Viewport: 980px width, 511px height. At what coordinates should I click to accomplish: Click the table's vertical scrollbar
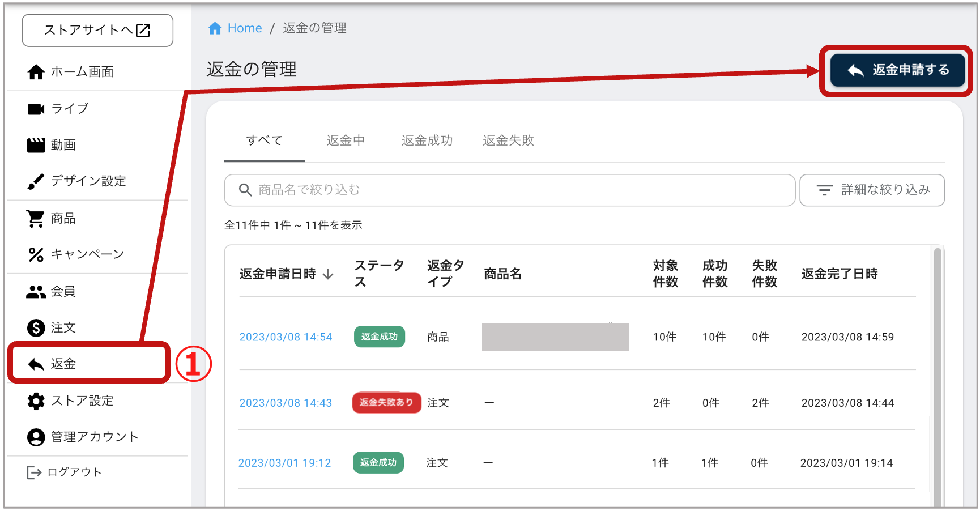938,377
